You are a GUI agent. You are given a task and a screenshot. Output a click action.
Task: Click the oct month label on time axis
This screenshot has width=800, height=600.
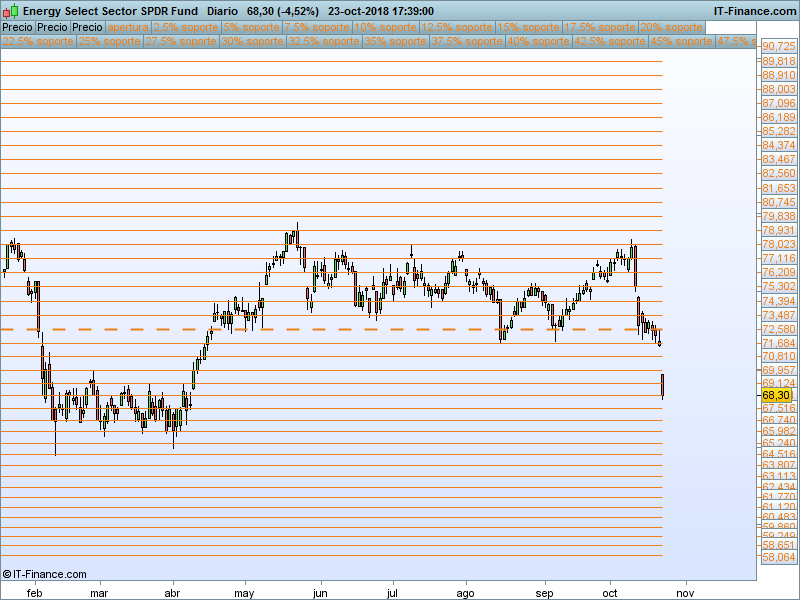click(610, 593)
